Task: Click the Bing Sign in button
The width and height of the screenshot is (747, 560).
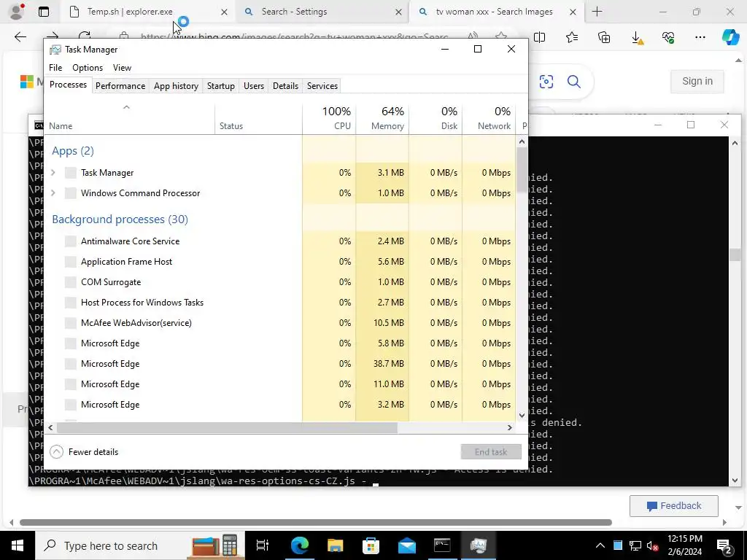Action: coord(697,82)
